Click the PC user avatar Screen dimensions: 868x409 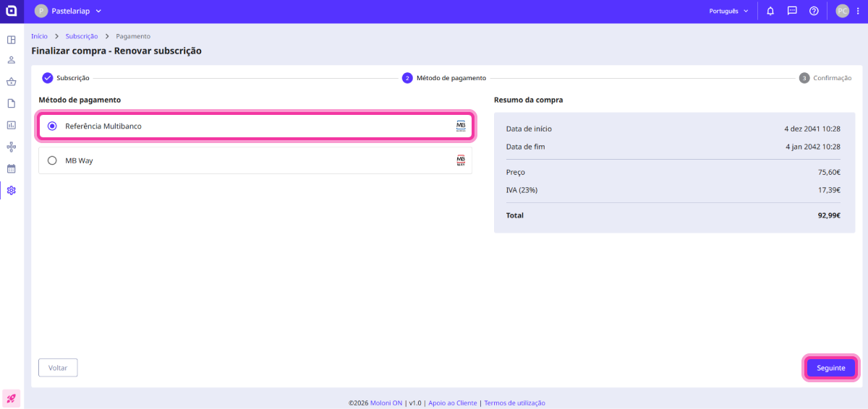pos(842,11)
